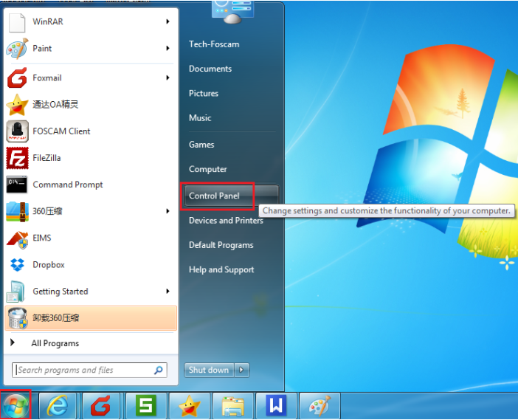Open the Shut down options arrow
518x420 pixels.
click(242, 370)
